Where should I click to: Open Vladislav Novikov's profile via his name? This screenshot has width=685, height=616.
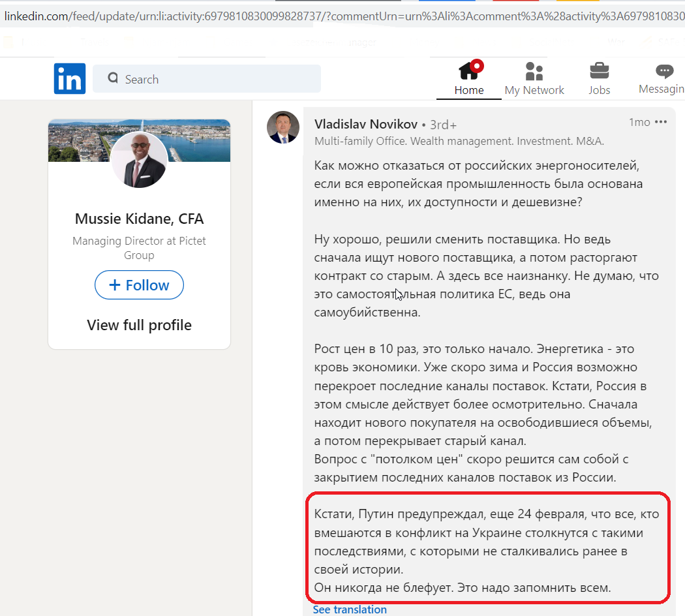pyautogui.click(x=366, y=124)
